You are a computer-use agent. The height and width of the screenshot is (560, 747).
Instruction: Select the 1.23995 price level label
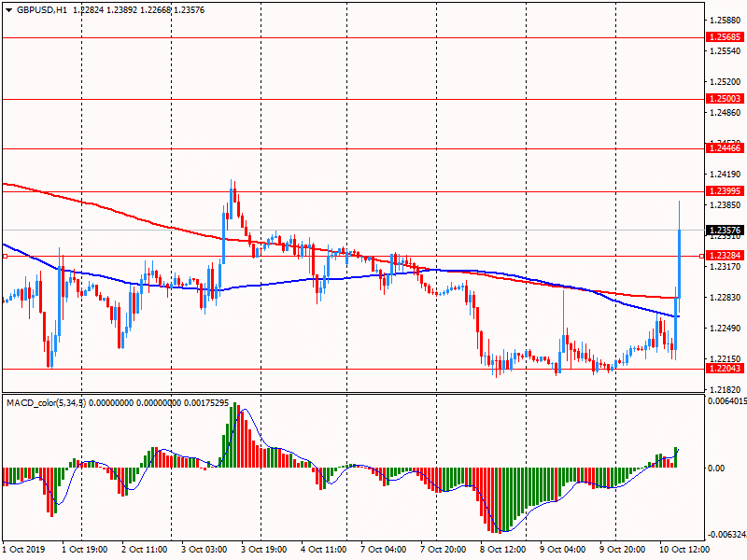725,191
